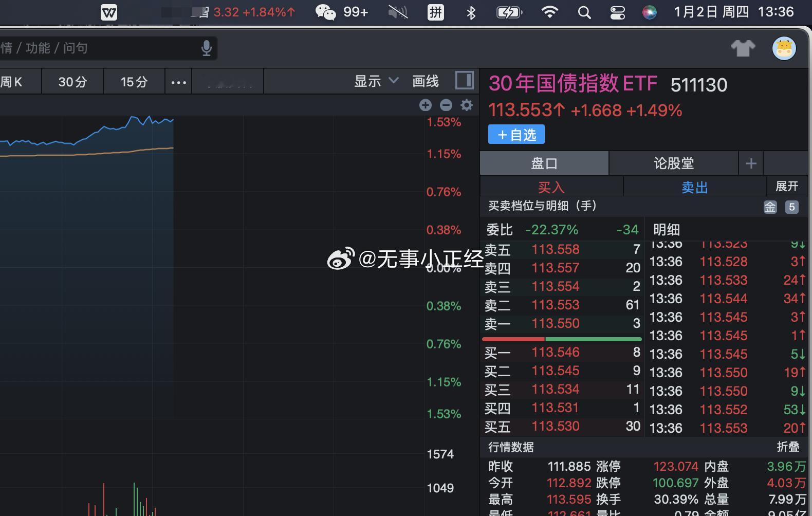This screenshot has width=812, height=516.
Task: Click the 委比 value -22.37%
Action: (551, 229)
